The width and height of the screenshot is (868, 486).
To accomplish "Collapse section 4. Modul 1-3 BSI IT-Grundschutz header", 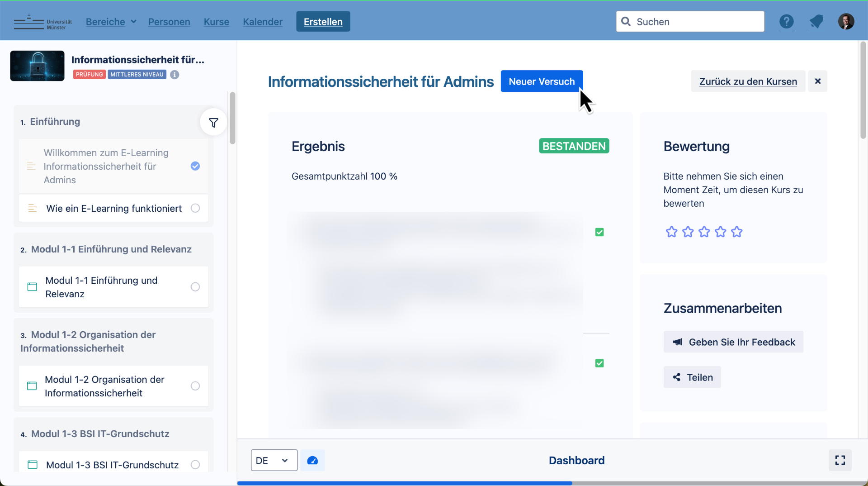I will point(95,434).
